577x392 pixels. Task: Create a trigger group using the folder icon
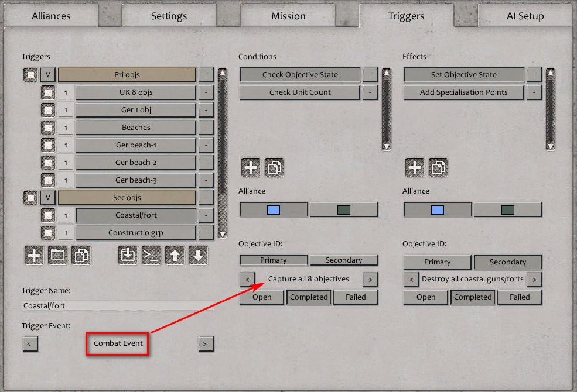point(57,256)
